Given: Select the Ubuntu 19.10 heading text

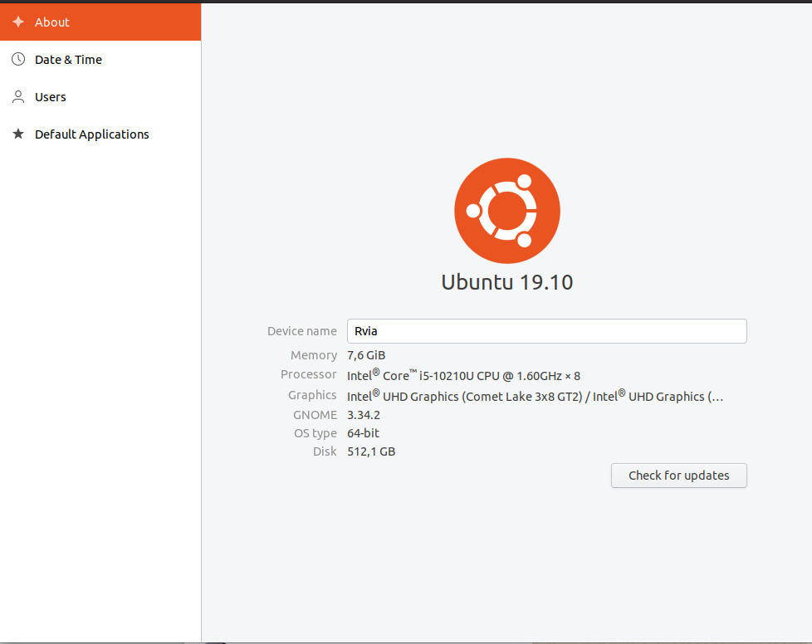Looking at the screenshot, I should 507,282.
